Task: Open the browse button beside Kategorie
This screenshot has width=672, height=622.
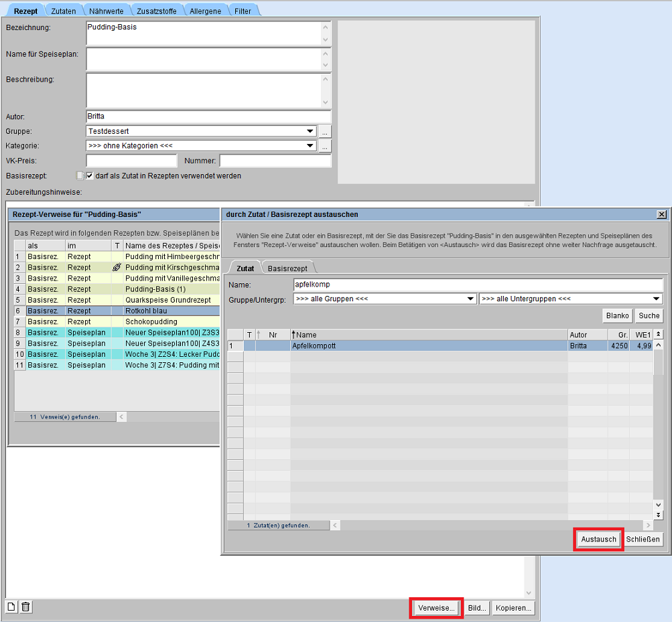Action: [325, 146]
